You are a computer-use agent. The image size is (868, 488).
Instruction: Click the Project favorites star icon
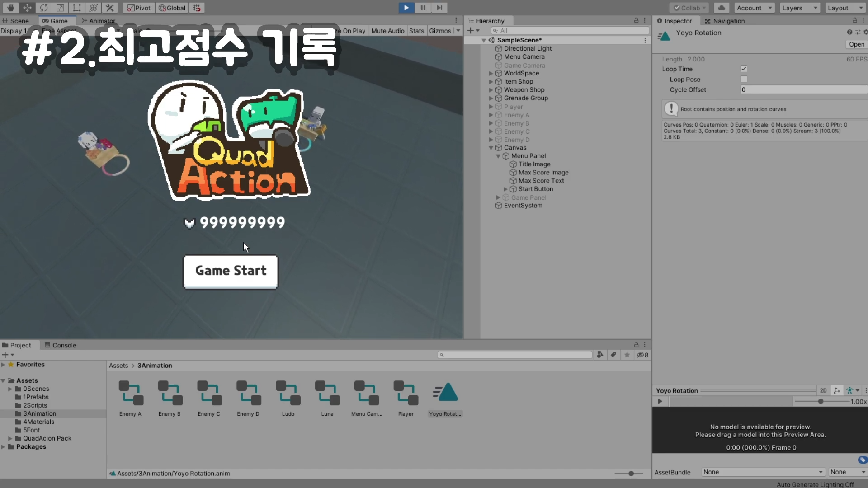[x=627, y=355]
